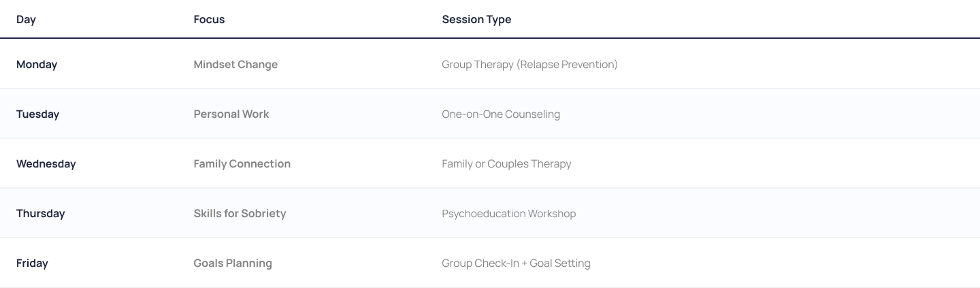Select Group Therapy (Relapse Prevention) entry
Image resolution: width=980 pixels, height=288 pixels.
[x=529, y=65]
